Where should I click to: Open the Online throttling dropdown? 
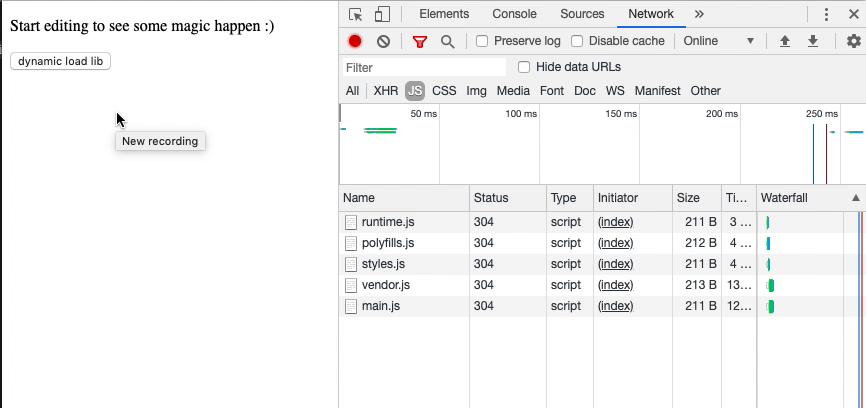pyautogui.click(x=718, y=41)
